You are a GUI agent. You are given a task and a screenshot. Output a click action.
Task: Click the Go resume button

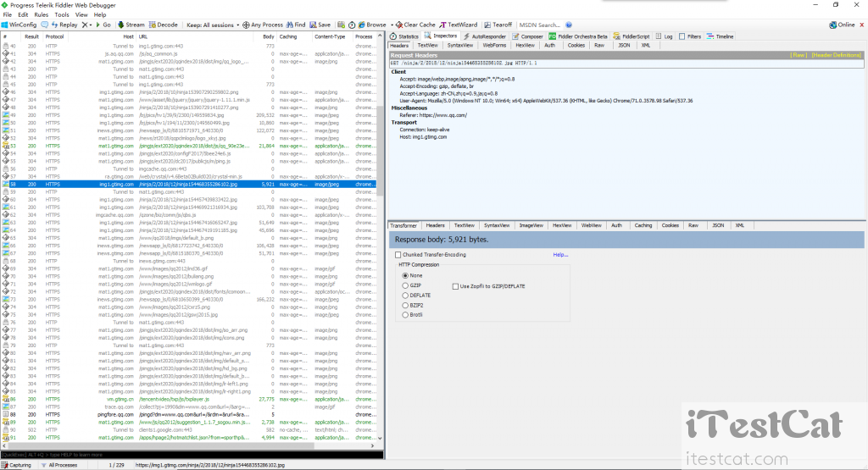pyautogui.click(x=103, y=25)
